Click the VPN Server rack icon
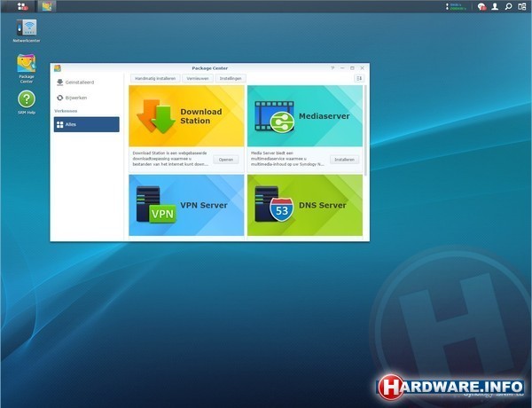This screenshot has width=532, height=408. tap(156, 205)
